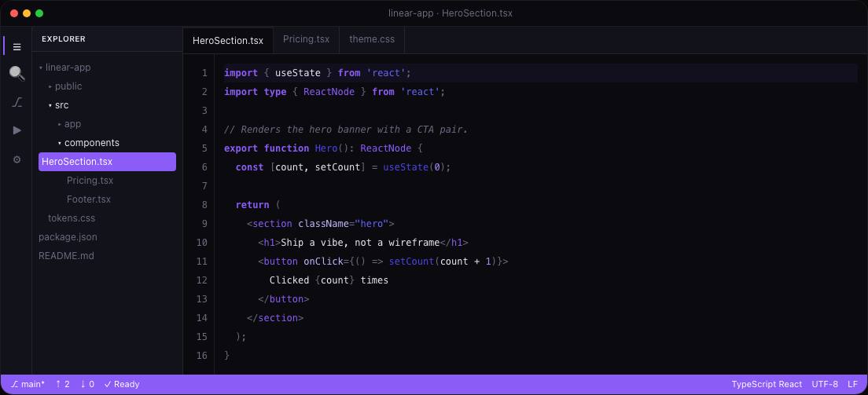
Task: Click onClick in the button tag
Action: [323, 262]
